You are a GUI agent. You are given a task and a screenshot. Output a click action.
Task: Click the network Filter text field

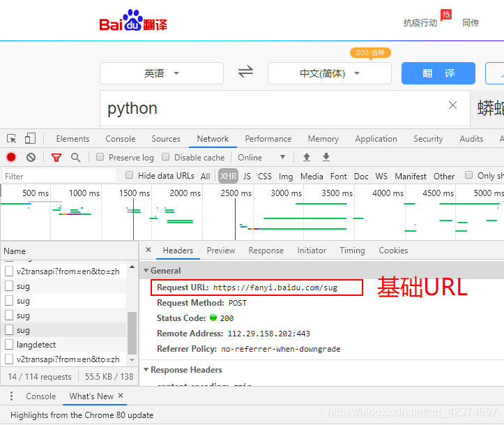pyautogui.click(x=59, y=176)
